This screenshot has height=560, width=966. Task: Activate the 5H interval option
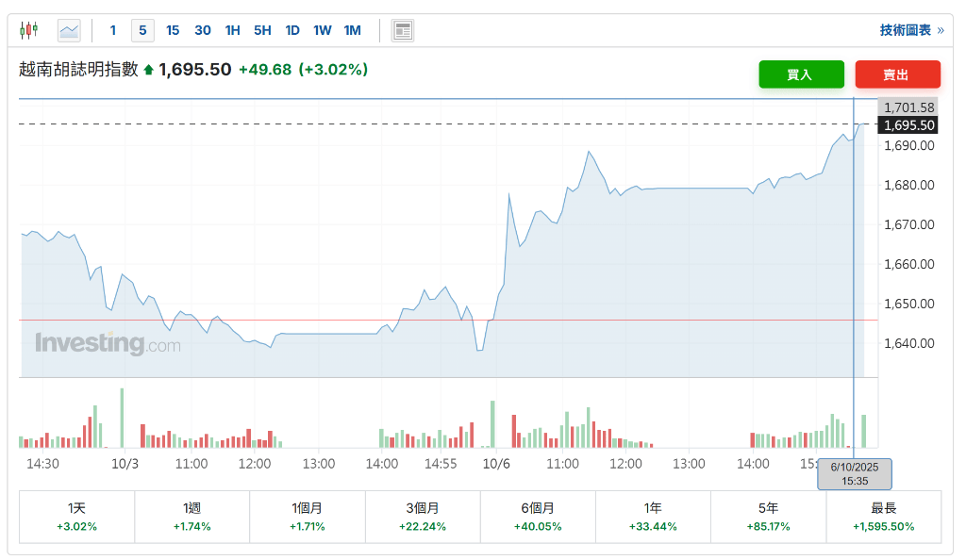pos(262,29)
